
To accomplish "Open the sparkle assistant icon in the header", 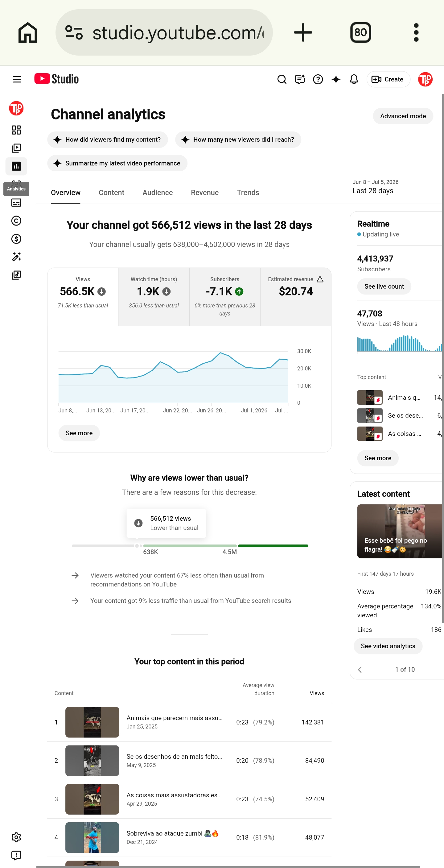I will click(336, 79).
